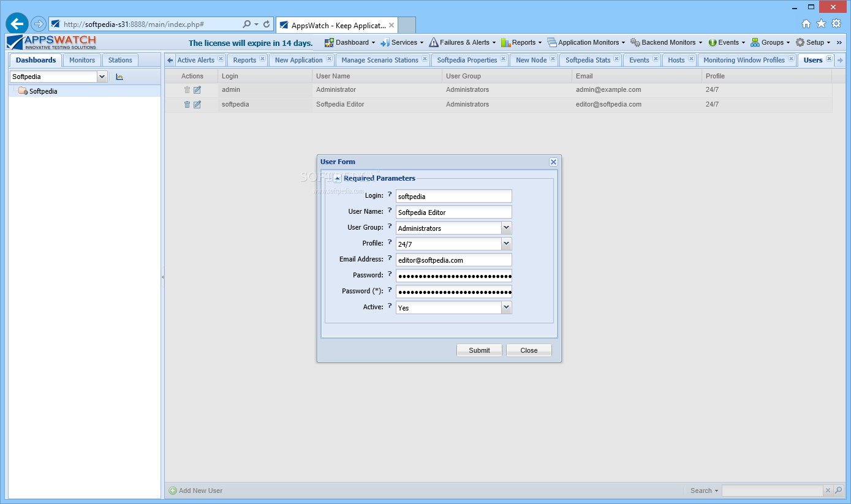The image size is (851, 504).
Task: Edit the admin user row
Action: pos(197,90)
